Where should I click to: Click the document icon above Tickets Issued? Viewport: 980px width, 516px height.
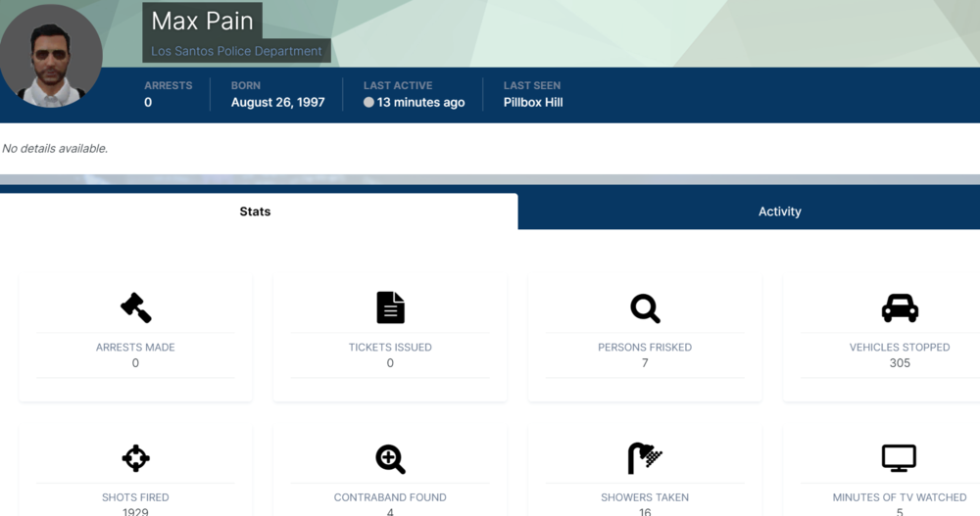[391, 307]
